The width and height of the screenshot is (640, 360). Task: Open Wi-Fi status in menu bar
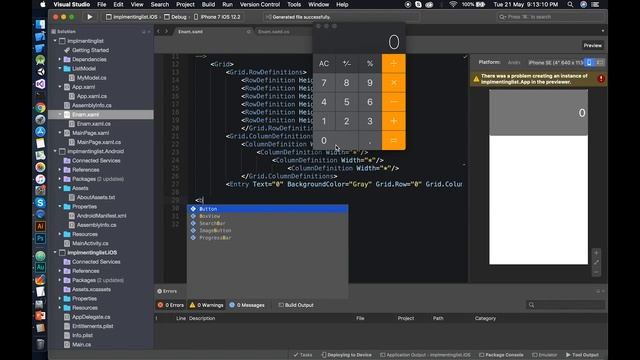point(453,4)
